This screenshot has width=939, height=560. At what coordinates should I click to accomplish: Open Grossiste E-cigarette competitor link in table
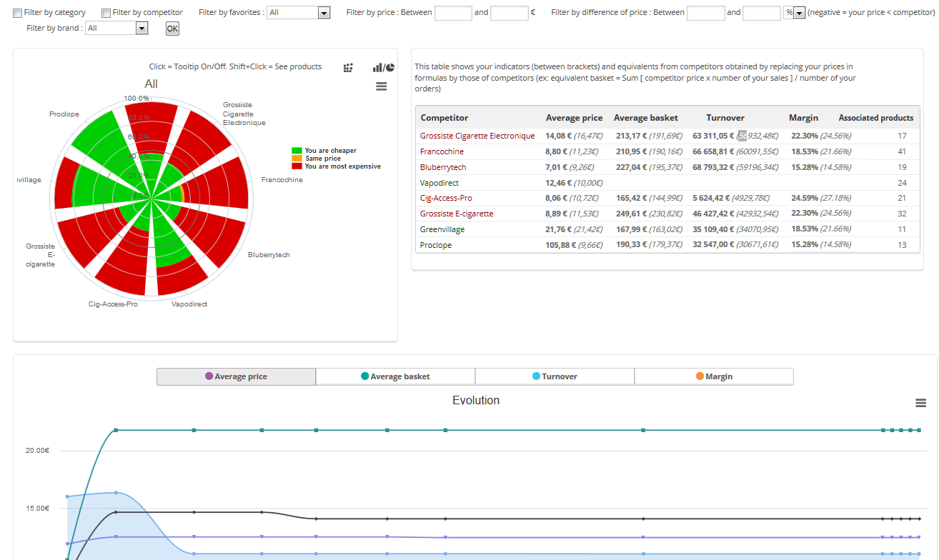(457, 214)
